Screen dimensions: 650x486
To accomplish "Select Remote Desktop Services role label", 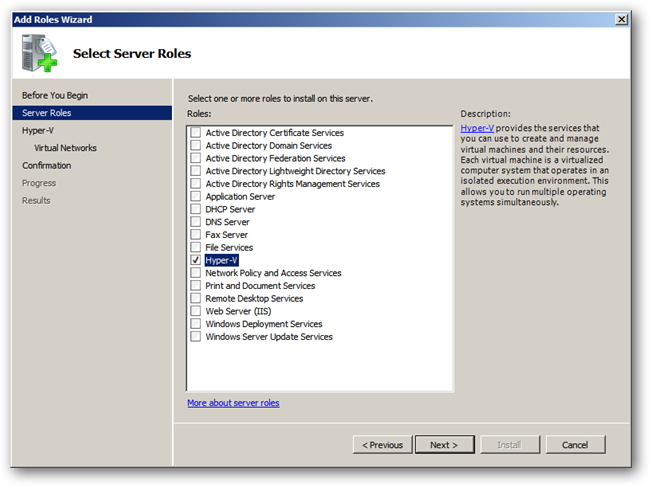I will 254,299.
